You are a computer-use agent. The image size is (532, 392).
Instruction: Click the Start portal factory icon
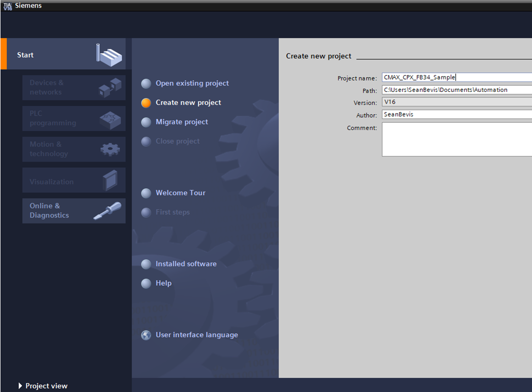pos(109,55)
